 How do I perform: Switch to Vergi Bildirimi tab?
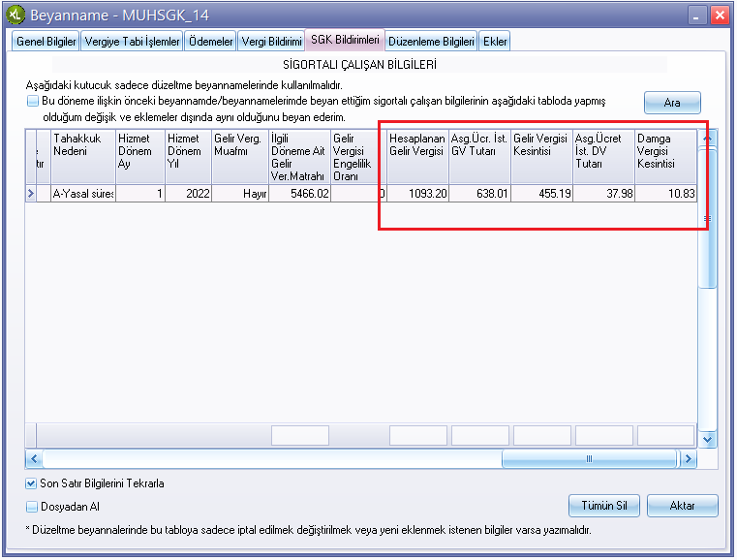pos(271,41)
